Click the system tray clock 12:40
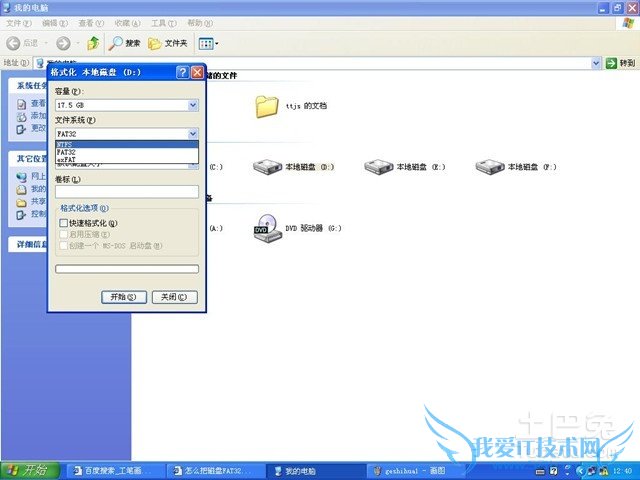The height and width of the screenshot is (480, 640). (x=622, y=471)
